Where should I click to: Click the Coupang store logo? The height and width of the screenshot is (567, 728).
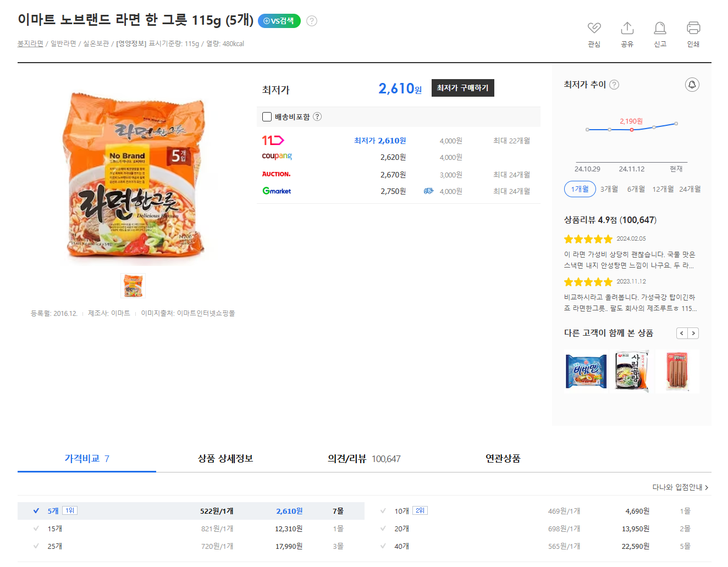coord(277,157)
